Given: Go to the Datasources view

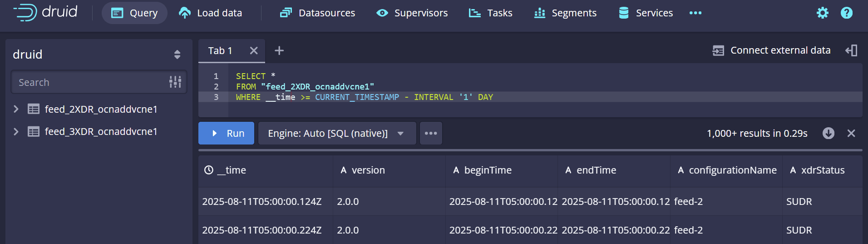Looking at the screenshot, I should click(317, 13).
